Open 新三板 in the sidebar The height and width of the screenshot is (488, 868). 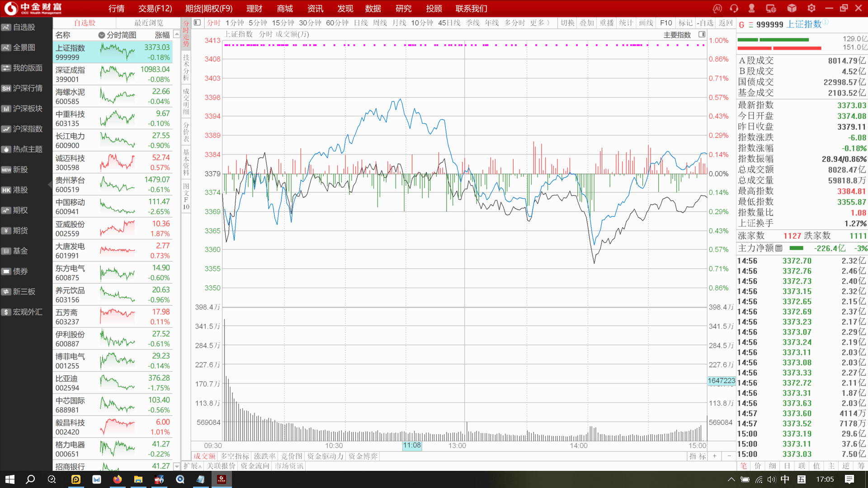[26, 291]
